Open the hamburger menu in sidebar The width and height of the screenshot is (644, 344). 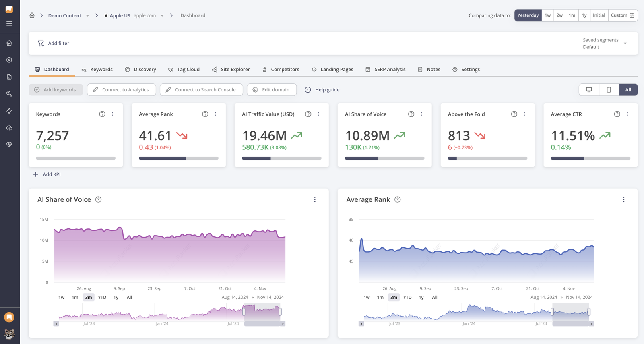pyautogui.click(x=9, y=23)
